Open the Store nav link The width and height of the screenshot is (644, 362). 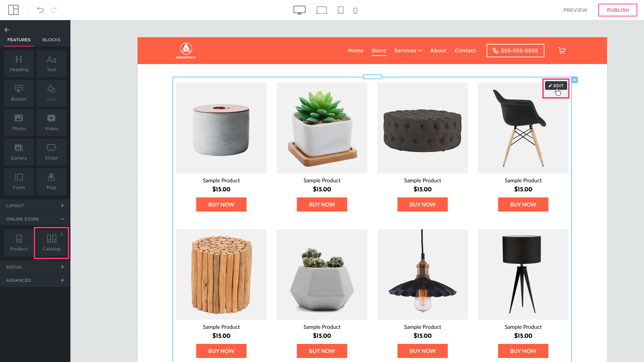[x=379, y=51]
